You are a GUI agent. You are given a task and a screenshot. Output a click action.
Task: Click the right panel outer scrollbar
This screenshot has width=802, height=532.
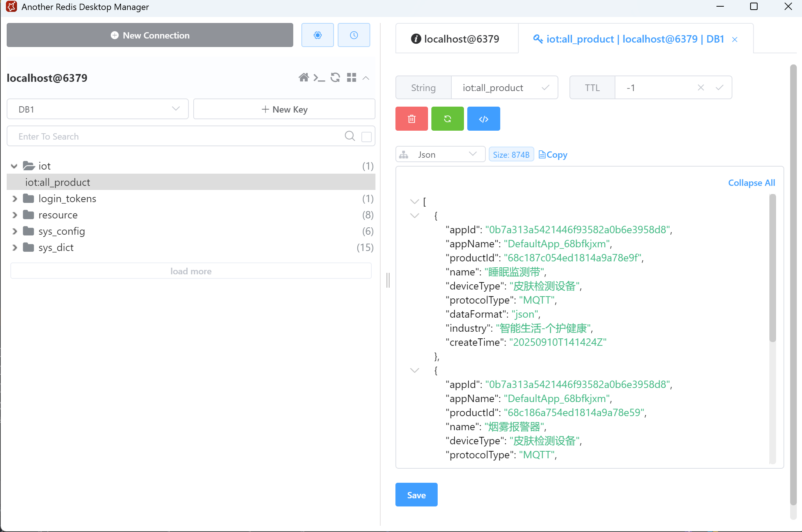793,285
